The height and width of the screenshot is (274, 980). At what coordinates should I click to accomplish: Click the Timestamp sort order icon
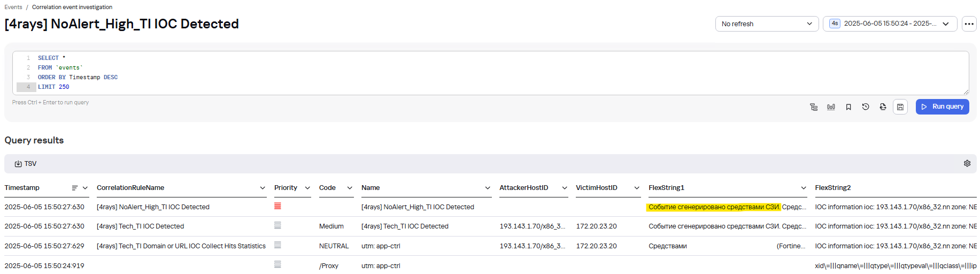(x=75, y=188)
